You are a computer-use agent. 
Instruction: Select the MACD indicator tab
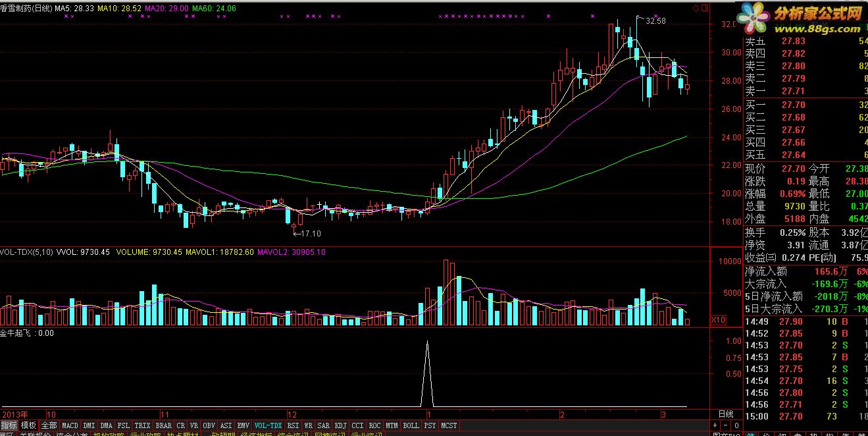pos(70,425)
